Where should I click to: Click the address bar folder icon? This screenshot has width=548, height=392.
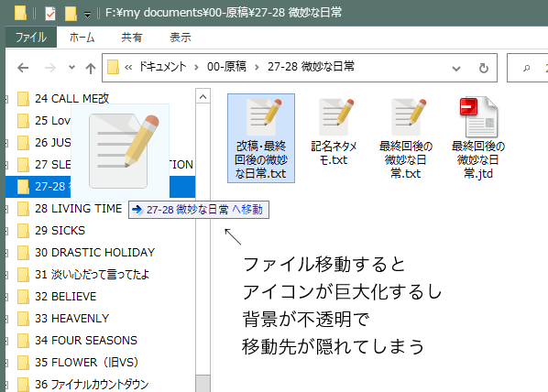(113, 67)
